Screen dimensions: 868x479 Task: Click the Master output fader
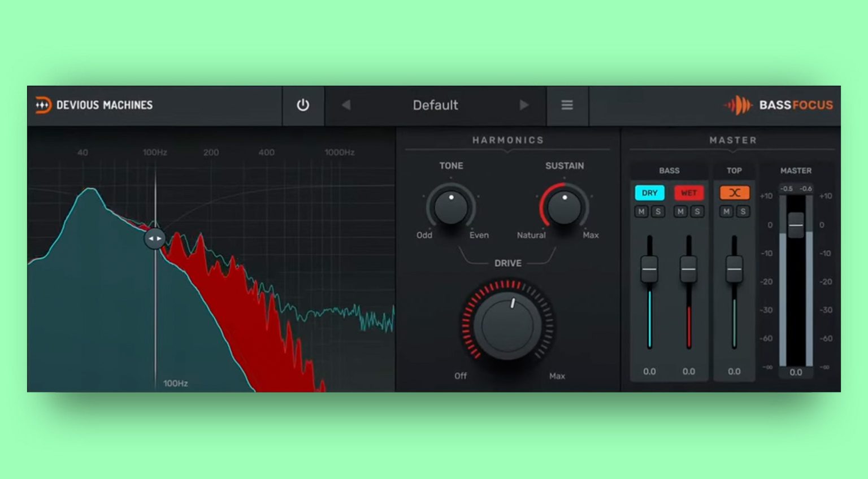point(796,225)
